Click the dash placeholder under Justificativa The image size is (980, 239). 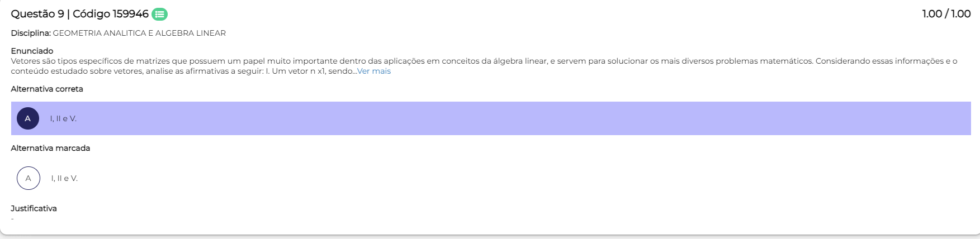(x=13, y=218)
